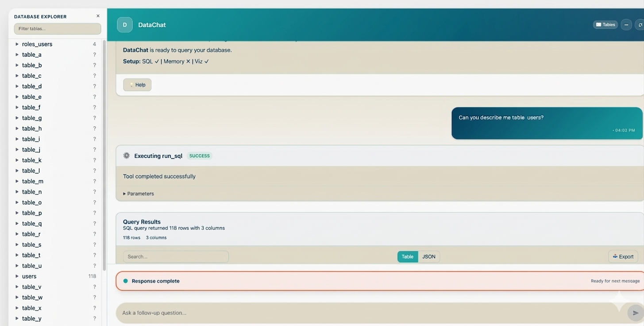Screen dimensions: 644x326
Task: Select table_j in the table list
Action: tap(31, 150)
